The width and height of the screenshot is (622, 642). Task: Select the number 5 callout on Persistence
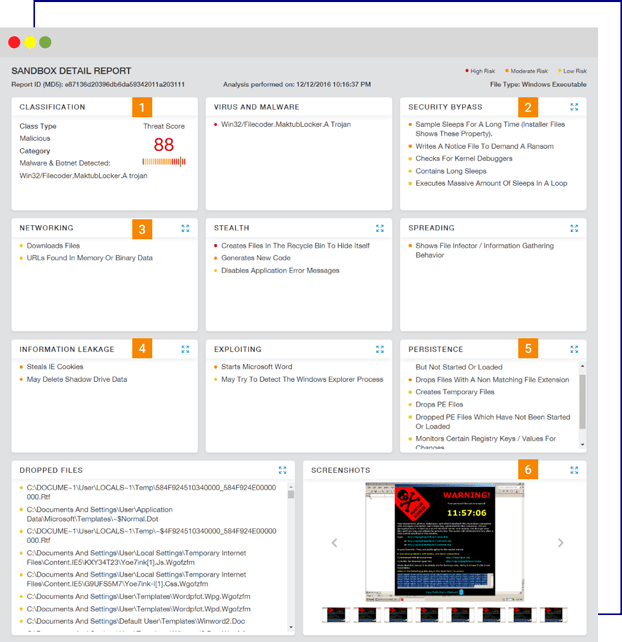tap(528, 350)
